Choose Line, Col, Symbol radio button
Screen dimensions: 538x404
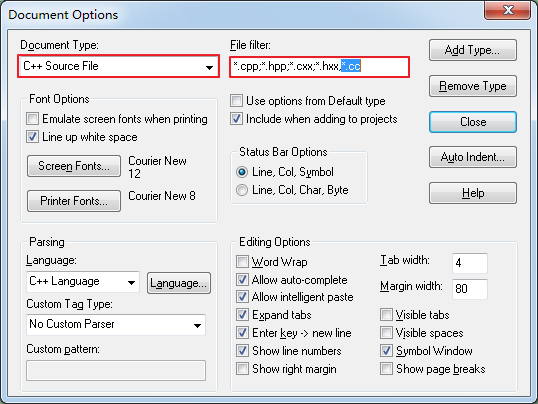[242, 172]
